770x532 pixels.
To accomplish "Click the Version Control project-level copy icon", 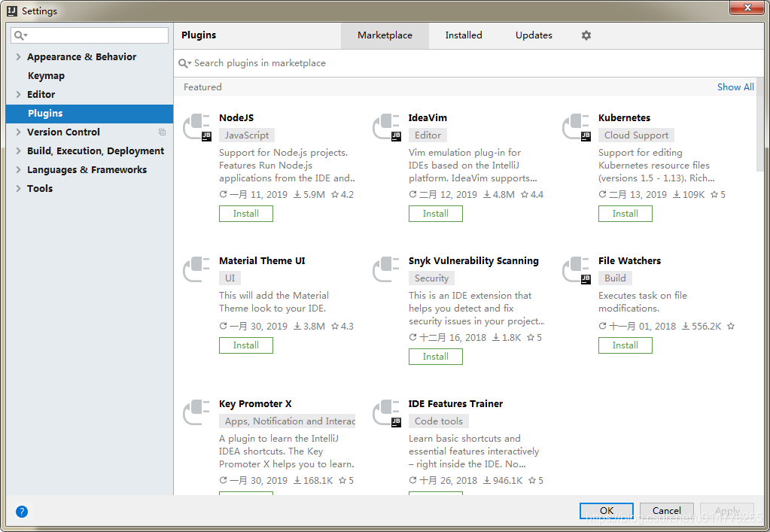I will click(x=162, y=132).
